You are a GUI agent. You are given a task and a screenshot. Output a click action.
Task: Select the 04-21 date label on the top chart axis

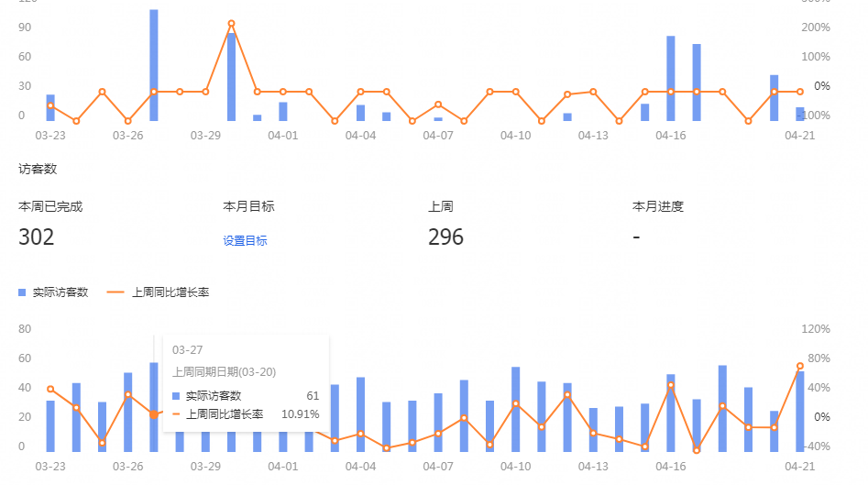800,136
